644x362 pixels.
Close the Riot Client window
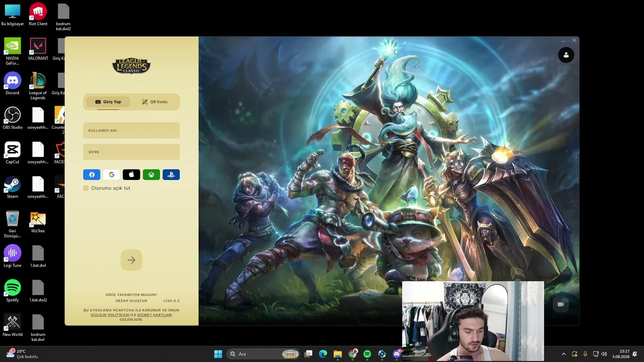[x=574, y=40]
